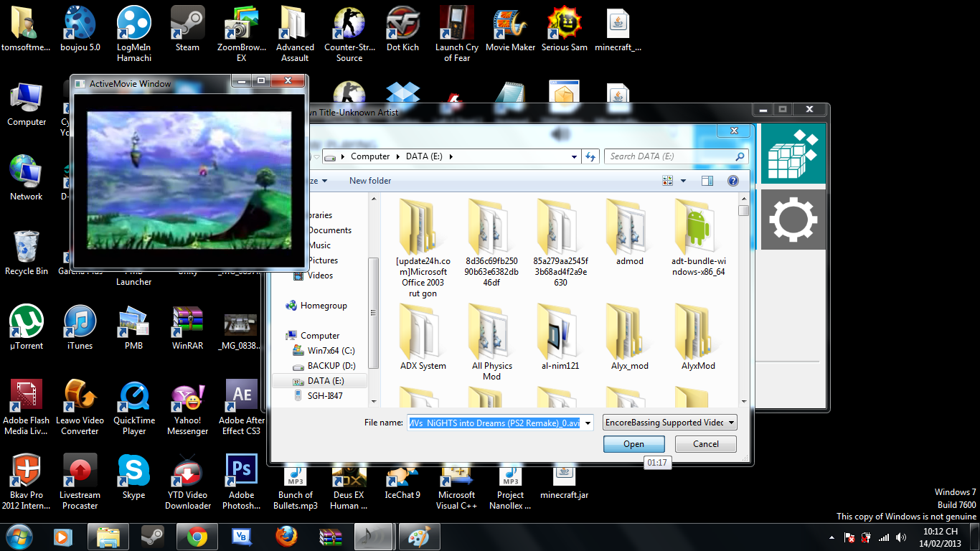The width and height of the screenshot is (980, 551).
Task: Open the boujou 5.0 desktop shortcut
Action: click(x=80, y=29)
